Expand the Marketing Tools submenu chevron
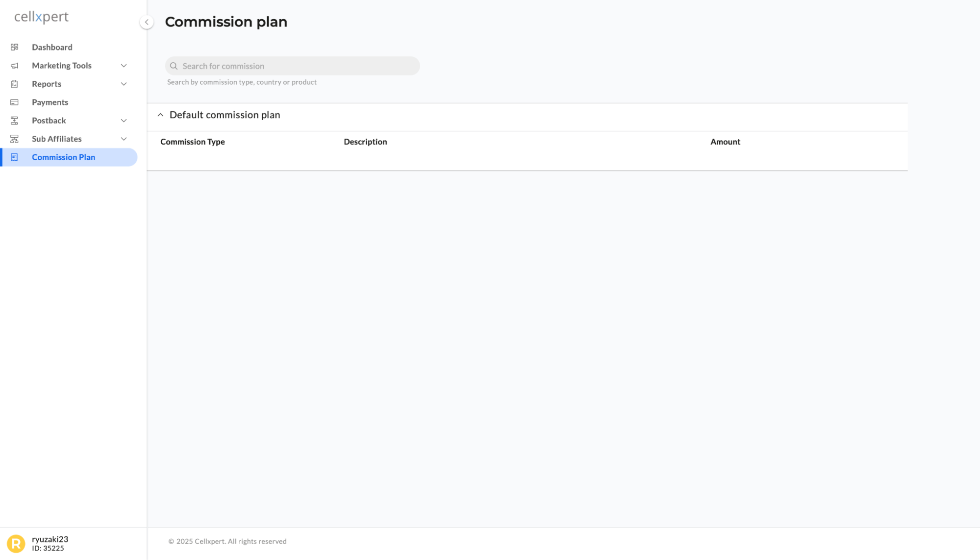The height and width of the screenshot is (560, 980). tap(124, 66)
